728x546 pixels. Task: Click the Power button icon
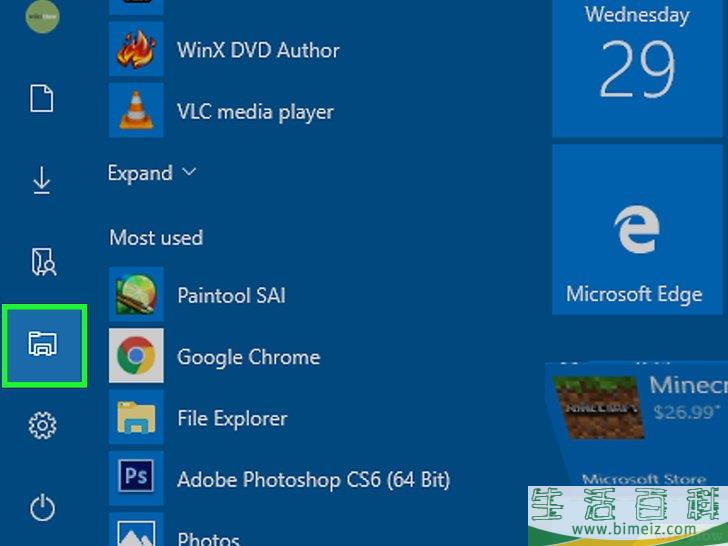click(42, 507)
